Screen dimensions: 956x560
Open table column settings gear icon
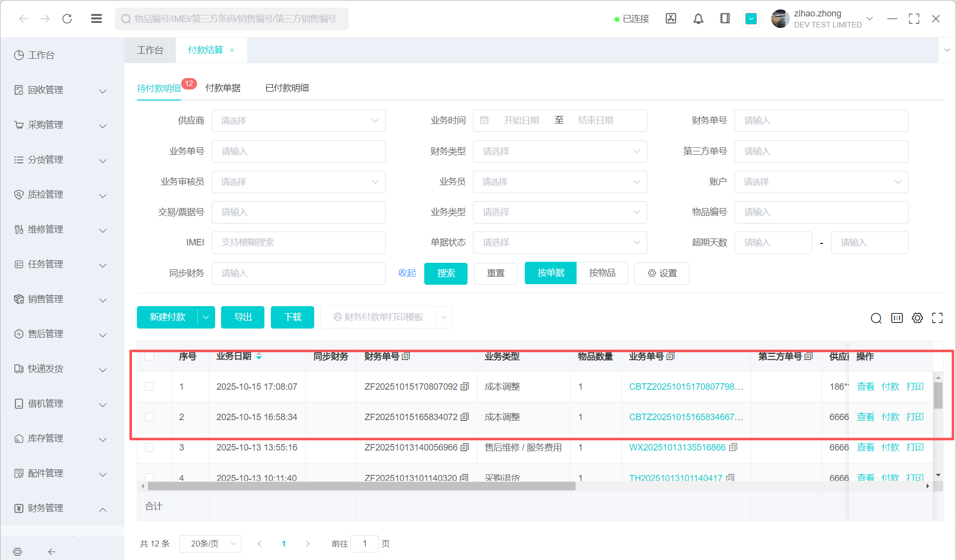(917, 318)
